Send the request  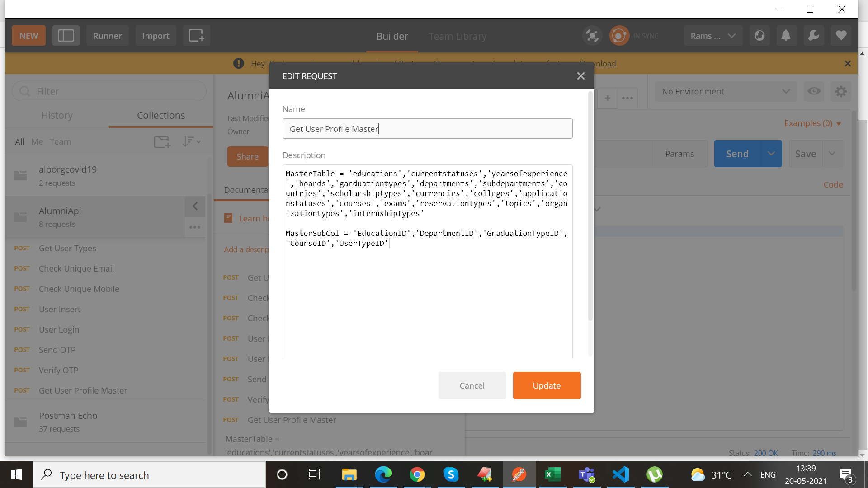click(737, 154)
